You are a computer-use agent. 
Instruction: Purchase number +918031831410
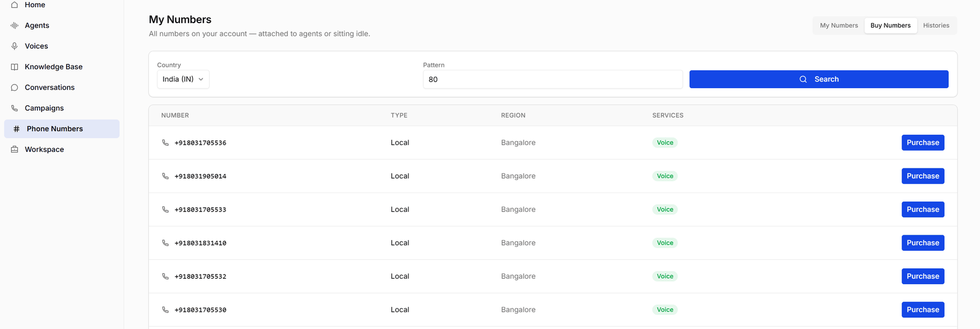(x=922, y=243)
